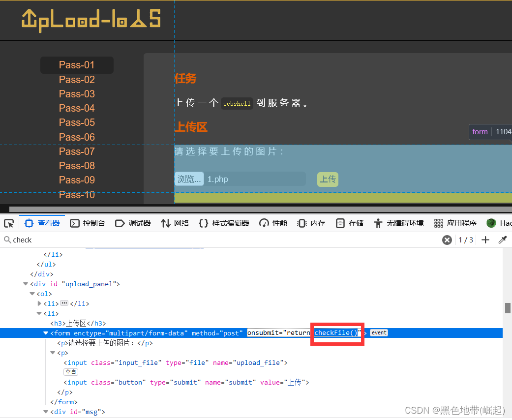Select the p 请选择要上传的图片 node
Screen dimensions: 512x420
(x=105, y=343)
